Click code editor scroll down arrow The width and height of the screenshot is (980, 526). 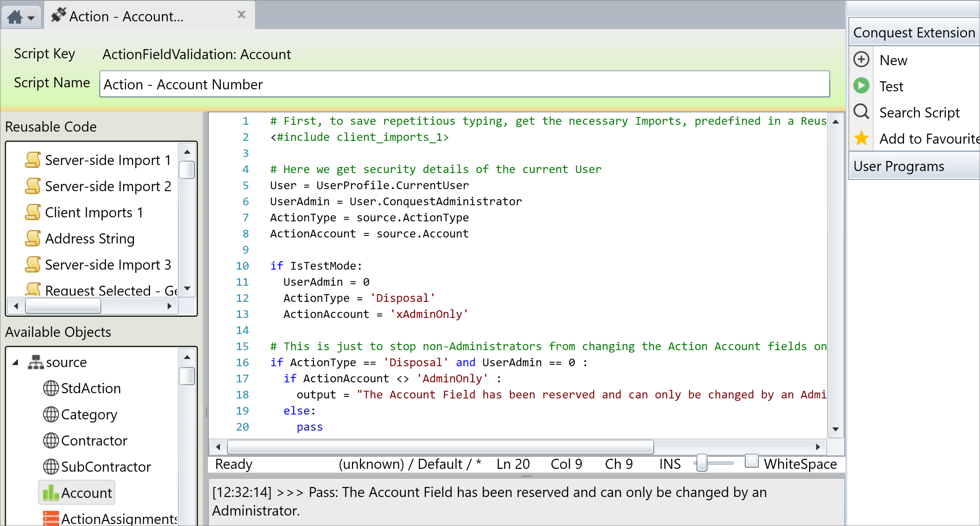(836, 429)
